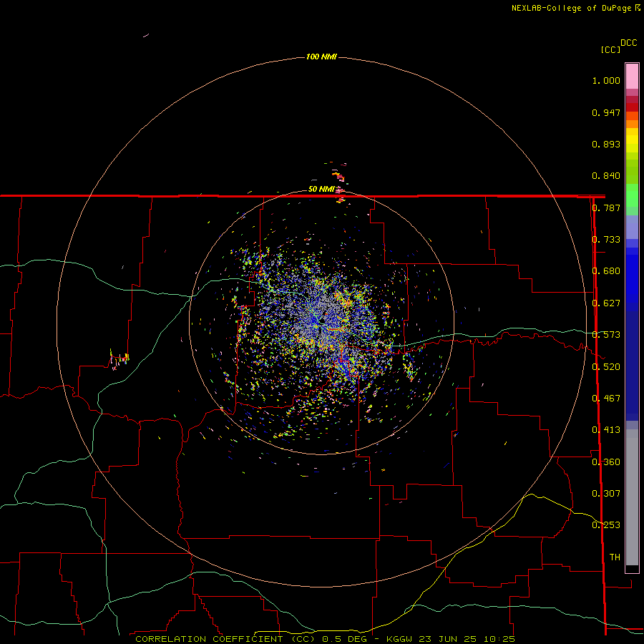
Task: Click the 0.520 legend value
Action: [606, 367]
